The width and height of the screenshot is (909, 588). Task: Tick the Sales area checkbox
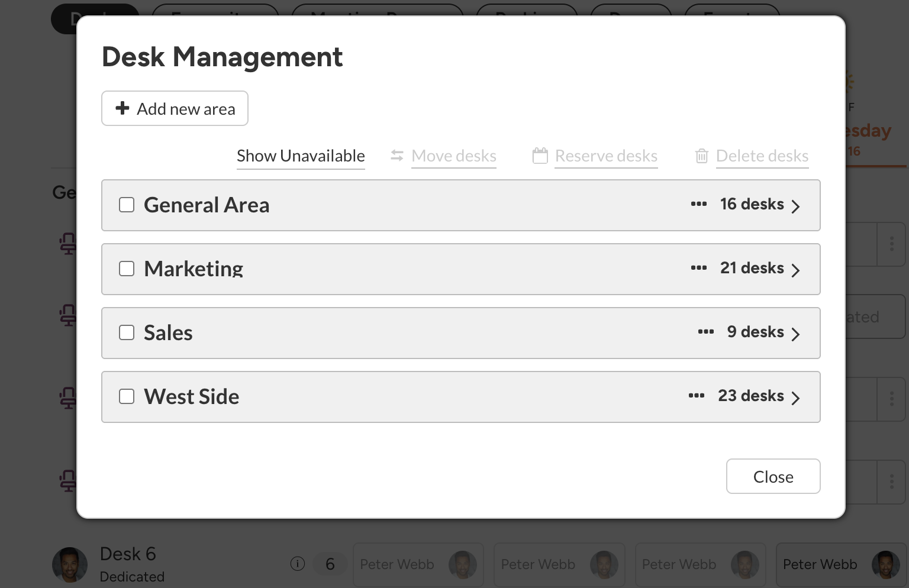[x=127, y=332]
